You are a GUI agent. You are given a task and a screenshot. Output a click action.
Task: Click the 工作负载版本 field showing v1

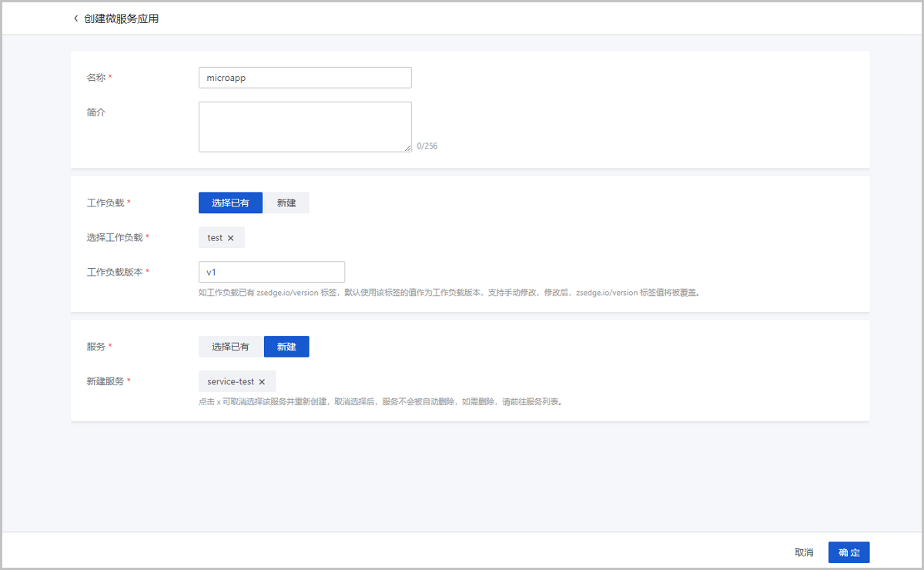[271, 272]
